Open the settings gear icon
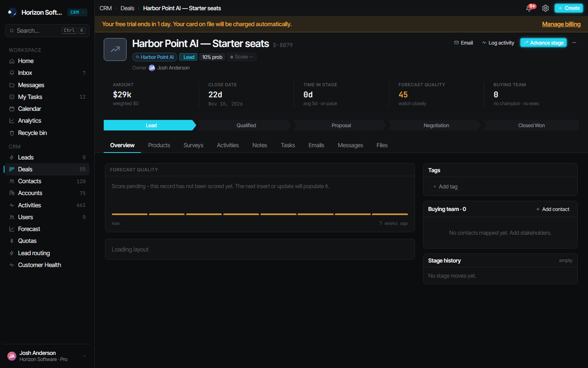 (x=546, y=8)
